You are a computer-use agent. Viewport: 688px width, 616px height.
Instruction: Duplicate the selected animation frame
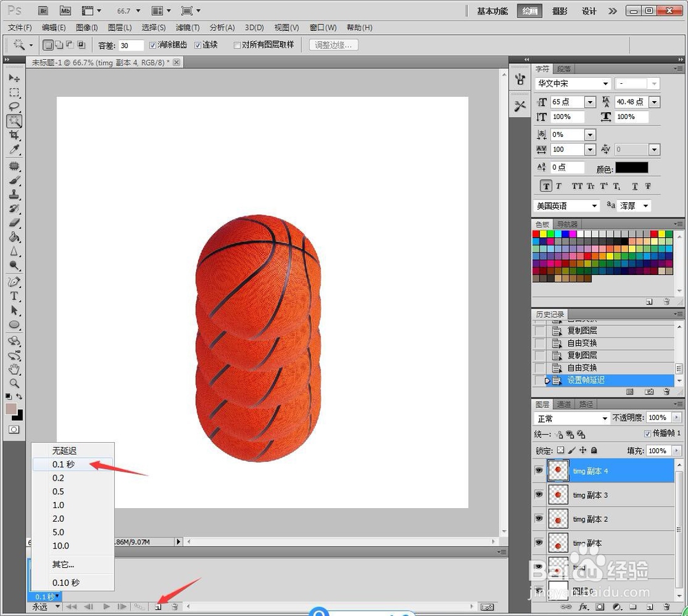(x=158, y=607)
